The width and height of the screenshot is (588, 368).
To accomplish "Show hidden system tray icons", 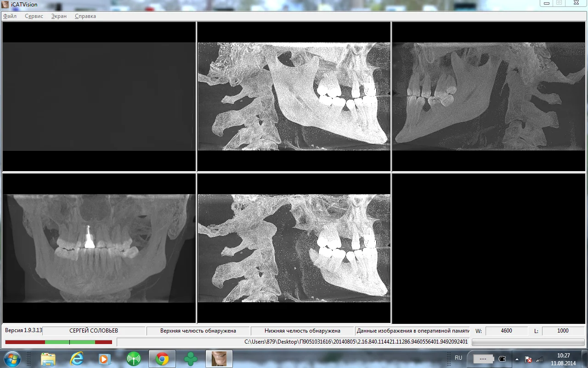I will click(x=517, y=359).
